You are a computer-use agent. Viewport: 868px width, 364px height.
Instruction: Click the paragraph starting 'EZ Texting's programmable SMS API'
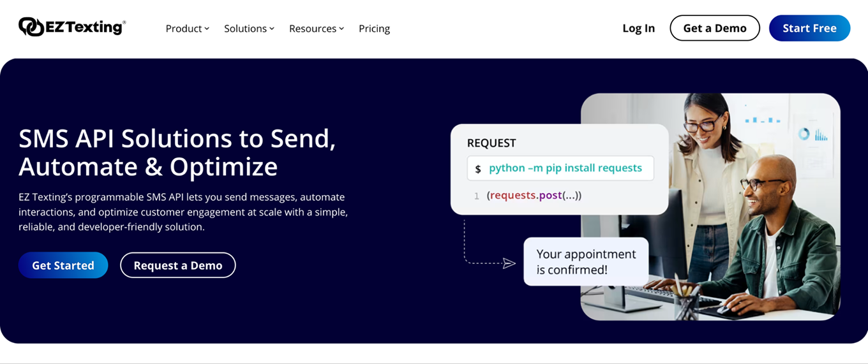(x=183, y=212)
